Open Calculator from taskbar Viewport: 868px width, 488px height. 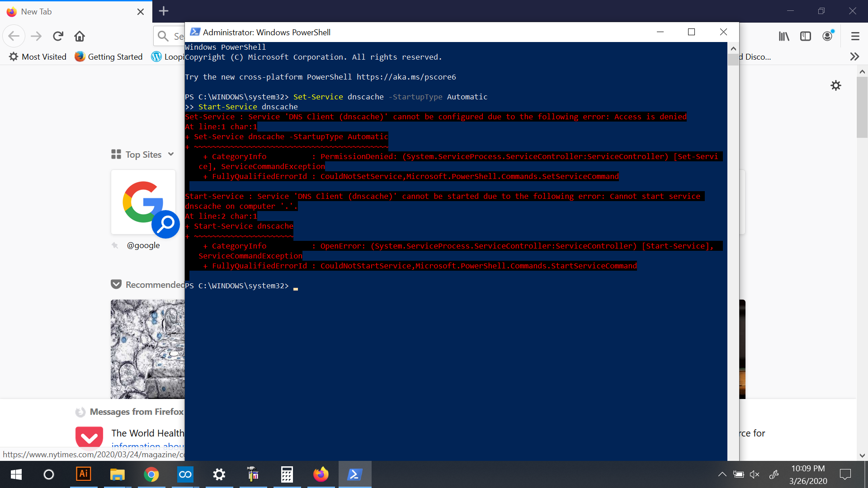pos(287,474)
